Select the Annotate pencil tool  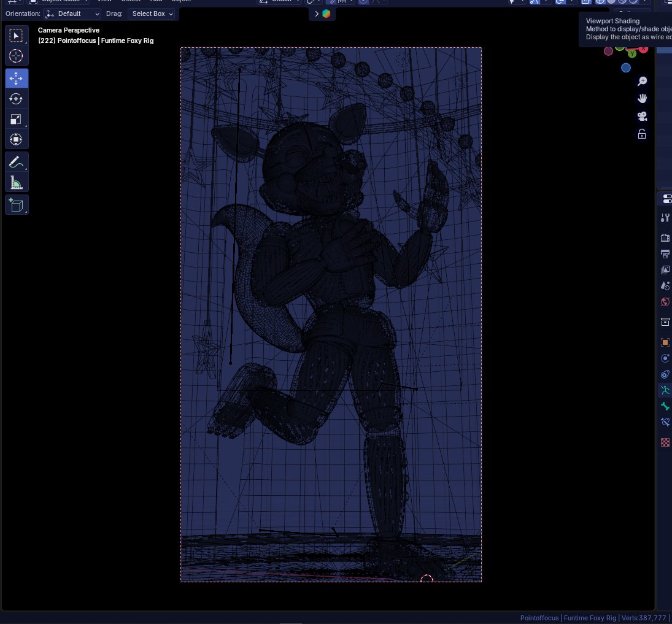tap(17, 162)
